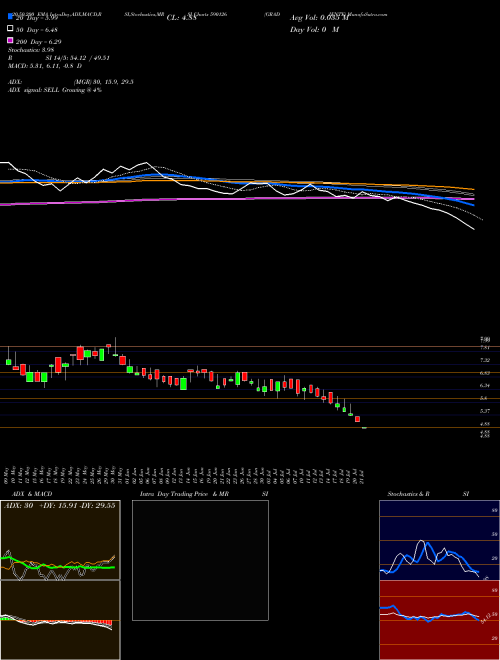The height and width of the screenshot is (660, 500).
Task: Click the tall-wick candle at chart high
Action: (115, 346)
